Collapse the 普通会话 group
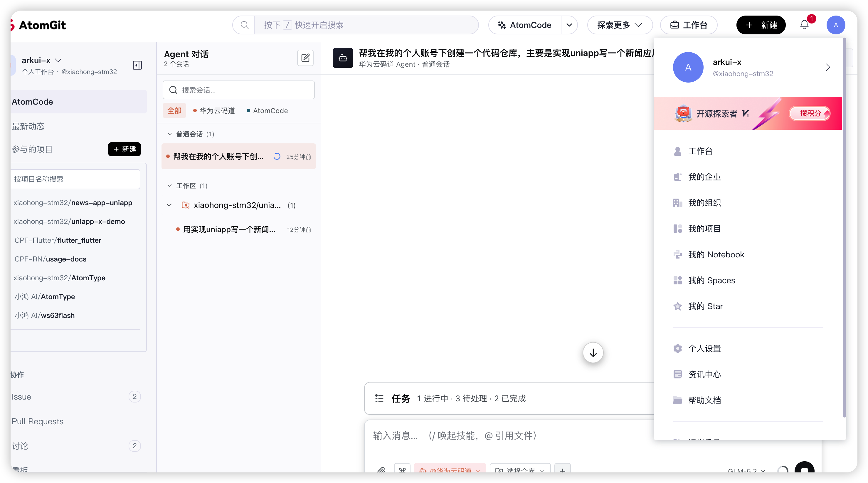This screenshot has height=483, width=868. (169, 134)
